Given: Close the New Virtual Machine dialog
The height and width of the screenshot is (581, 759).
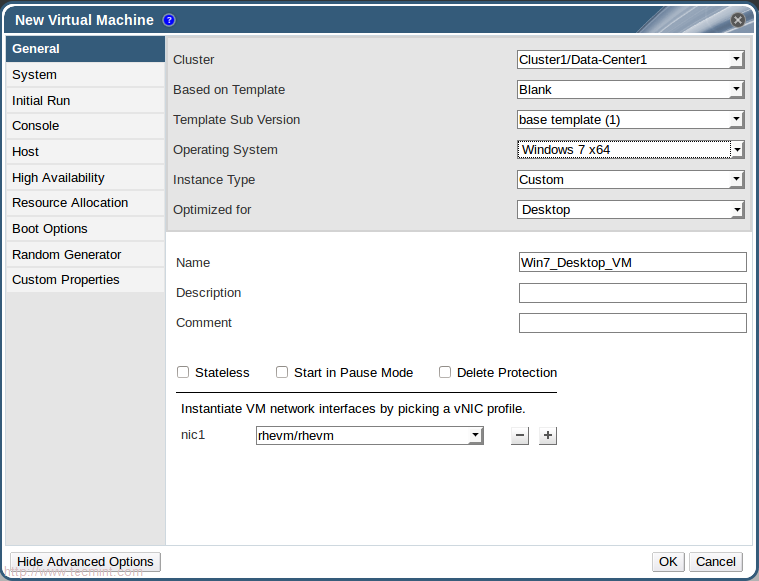Looking at the screenshot, I should [737, 20].
